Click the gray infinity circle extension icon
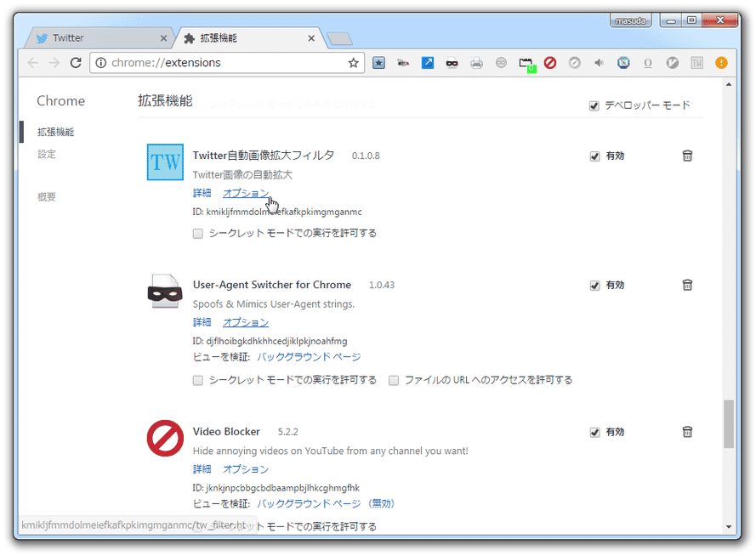Screen dimensions: 756x556 pos(502,63)
